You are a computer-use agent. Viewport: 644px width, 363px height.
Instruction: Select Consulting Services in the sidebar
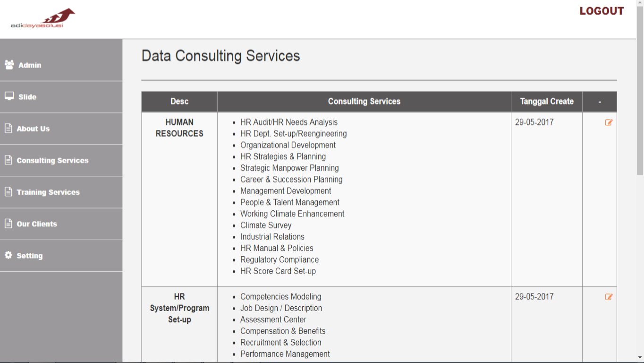click(52, 161)
